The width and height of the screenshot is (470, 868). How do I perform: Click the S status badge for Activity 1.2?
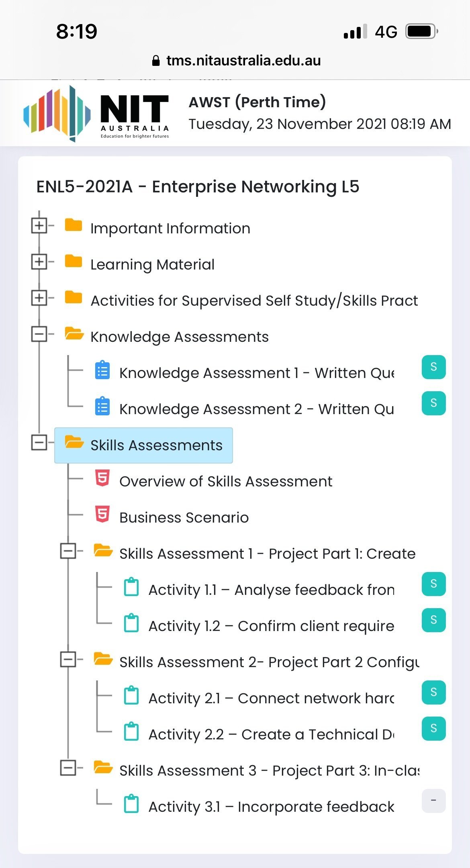tap(433, 620)
